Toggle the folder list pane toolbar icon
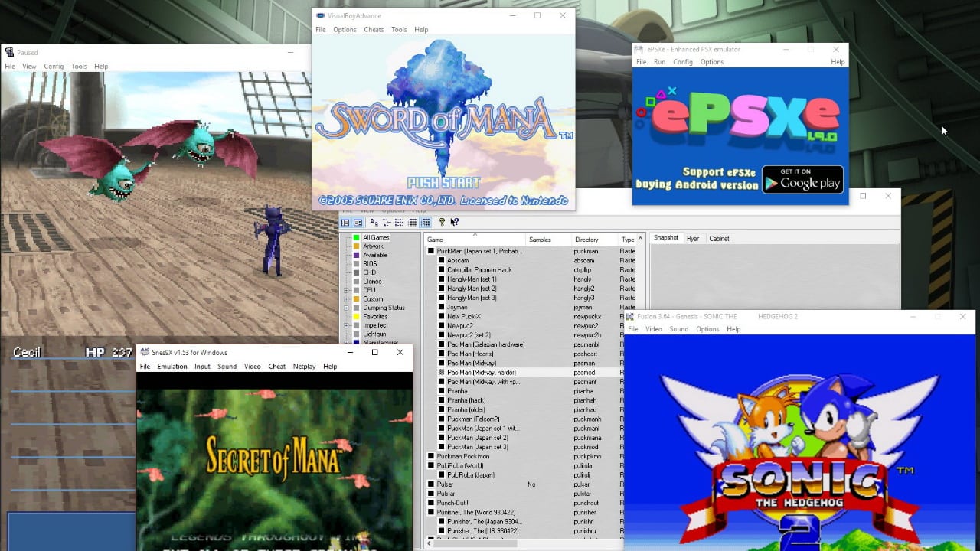The height and width of the screenshot is (551, 980). (345, 223)
